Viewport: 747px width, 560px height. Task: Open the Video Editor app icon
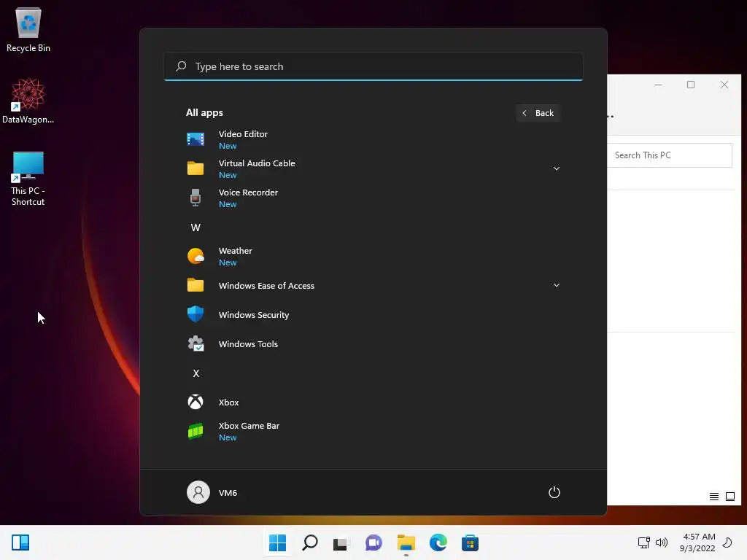click(x=196, y=139)
